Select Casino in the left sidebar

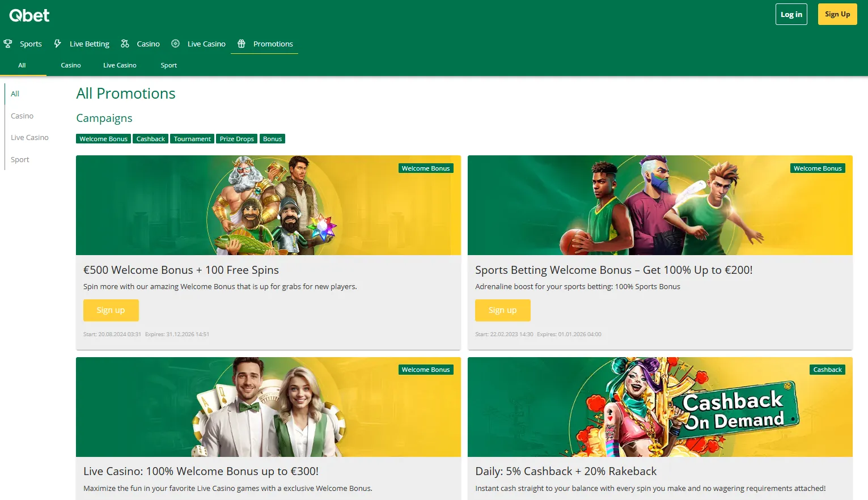[22, 116]
